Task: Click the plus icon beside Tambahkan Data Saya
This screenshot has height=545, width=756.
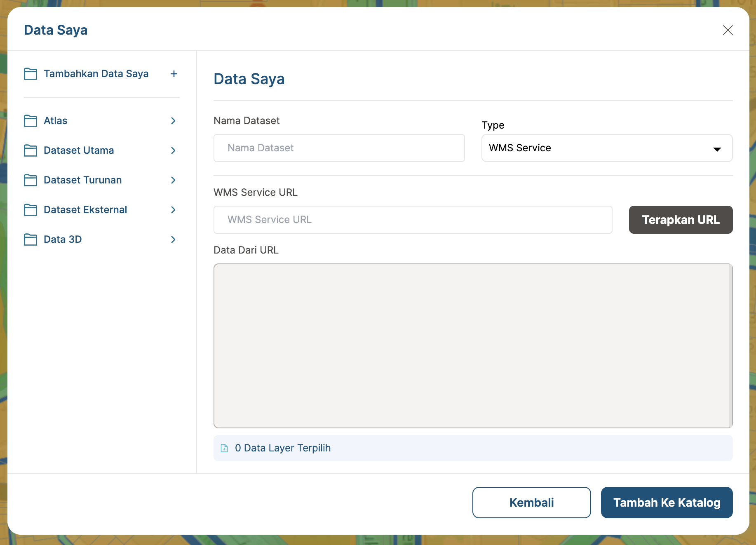Action: click(x=174, y=74)
